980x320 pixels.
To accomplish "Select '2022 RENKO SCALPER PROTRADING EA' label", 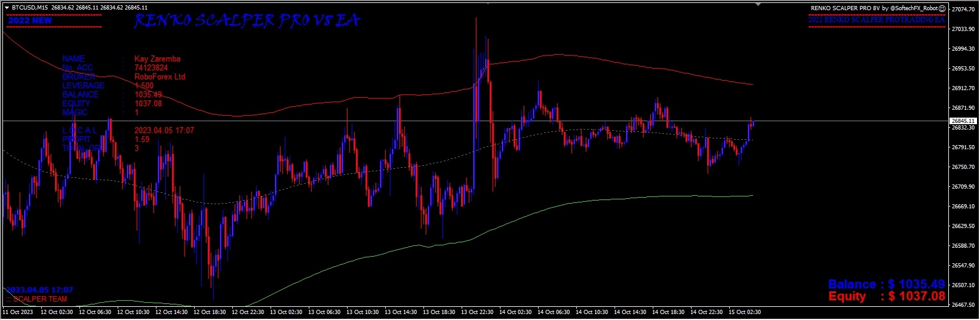I will 876,20.
